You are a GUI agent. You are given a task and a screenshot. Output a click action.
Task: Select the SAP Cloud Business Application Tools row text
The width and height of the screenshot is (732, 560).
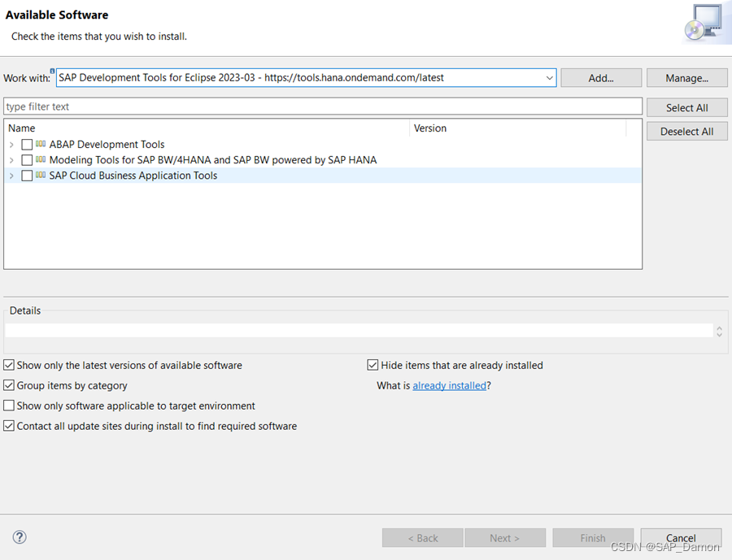click(x=133, y=176)
